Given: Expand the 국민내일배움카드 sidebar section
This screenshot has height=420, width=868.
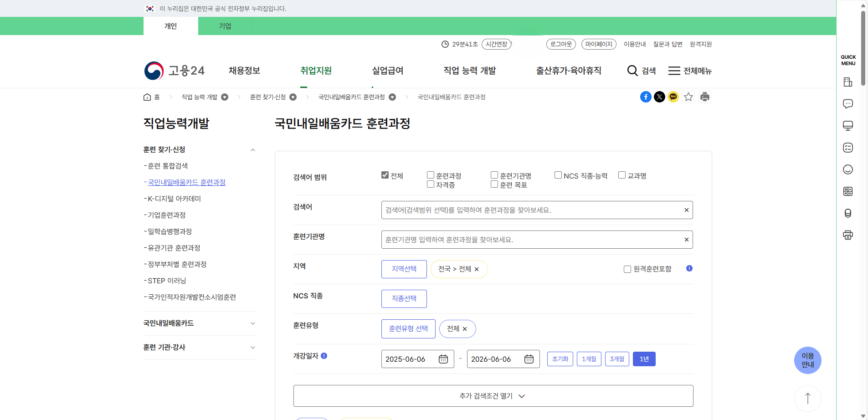Looking at the screenshot, I should pyautogui.click(x=252, y=323).
